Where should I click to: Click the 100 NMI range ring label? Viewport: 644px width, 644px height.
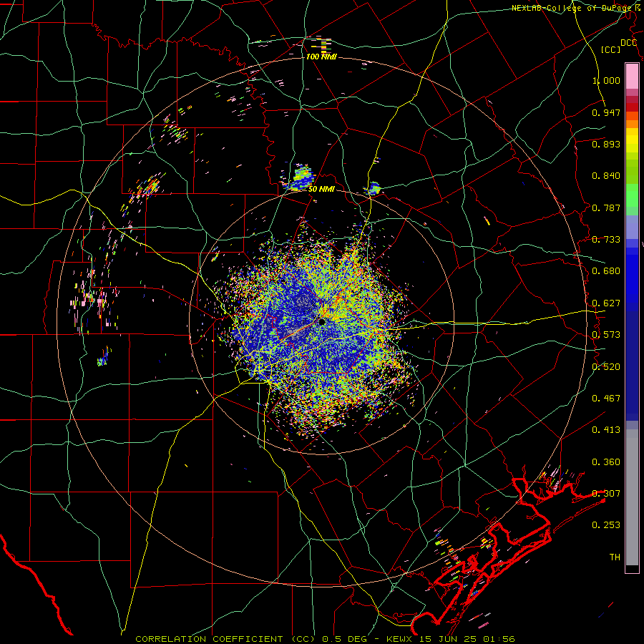(321, 57)
